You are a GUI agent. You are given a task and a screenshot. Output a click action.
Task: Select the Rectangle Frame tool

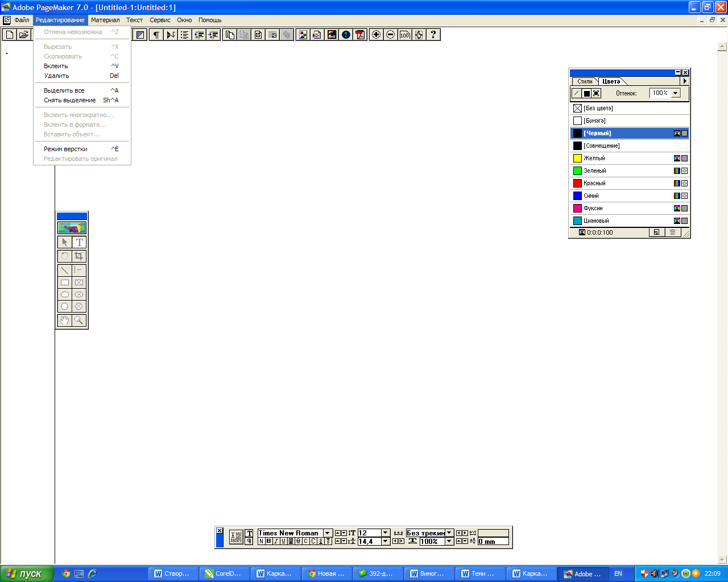point(79,282)
